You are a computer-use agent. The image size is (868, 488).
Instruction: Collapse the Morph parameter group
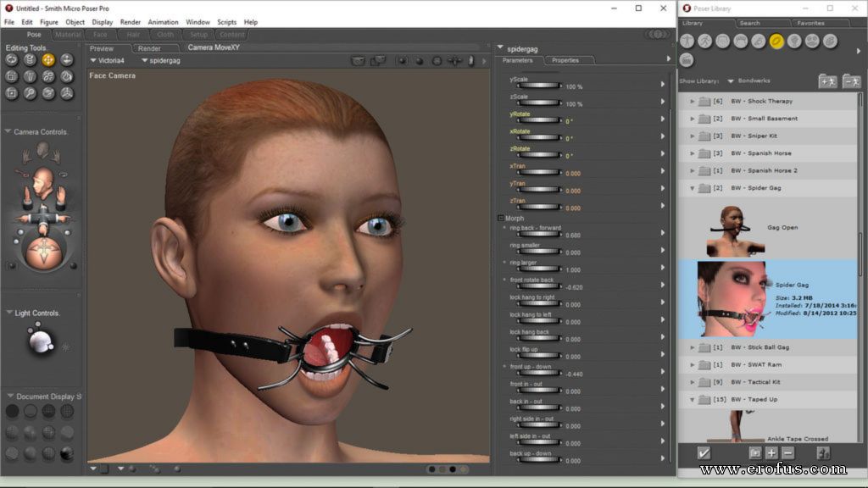[x=501, y=219]
